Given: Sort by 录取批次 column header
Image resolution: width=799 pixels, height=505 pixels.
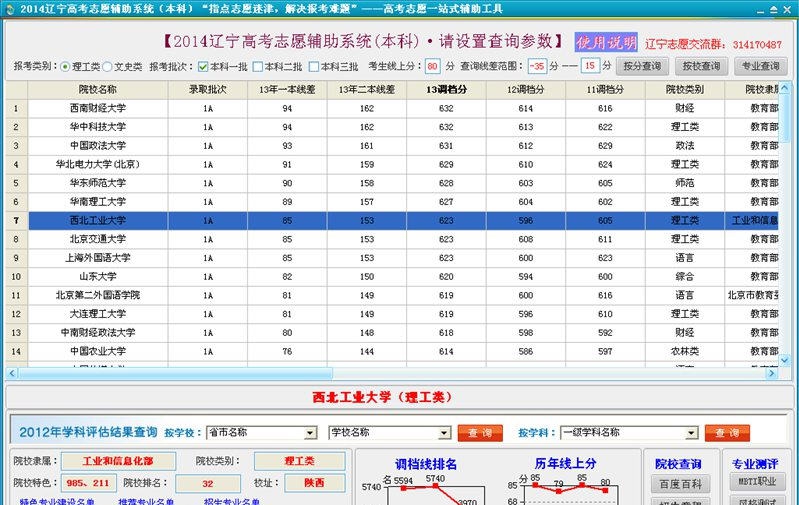Looking at the screenshot, I should (x=207, y=90).
